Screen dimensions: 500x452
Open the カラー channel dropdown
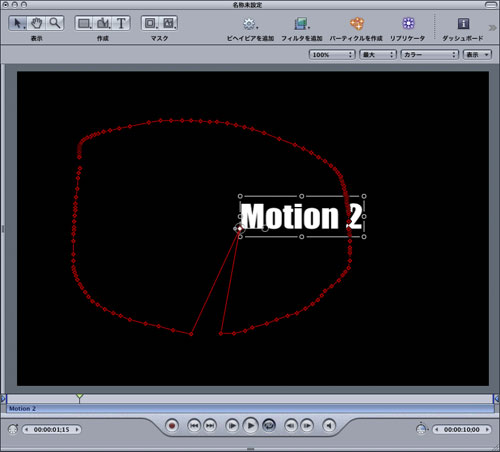pos(429,55)
